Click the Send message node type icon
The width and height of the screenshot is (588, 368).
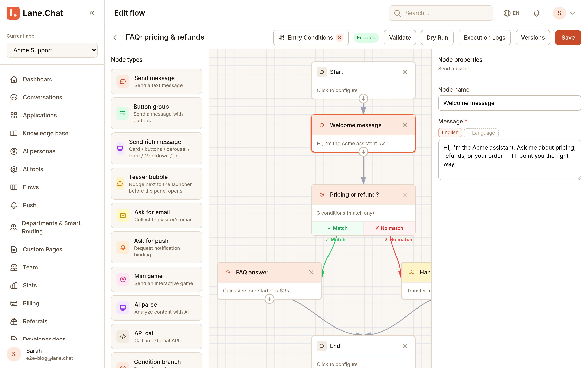(123, 81)
